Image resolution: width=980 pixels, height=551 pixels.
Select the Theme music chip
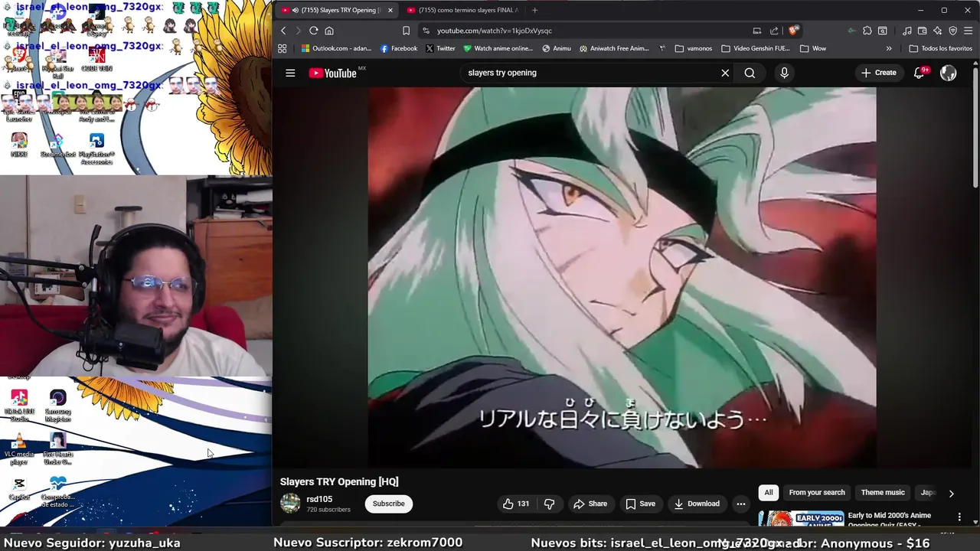[883, 493]
